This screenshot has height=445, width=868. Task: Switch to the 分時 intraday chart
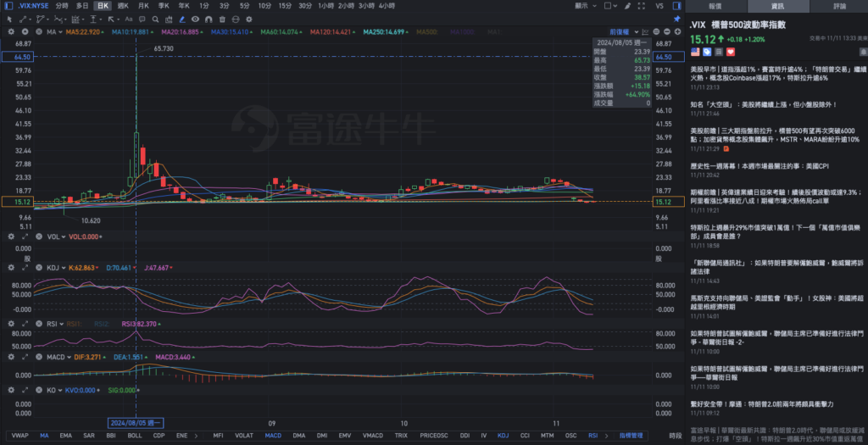(x=61, y=6)
